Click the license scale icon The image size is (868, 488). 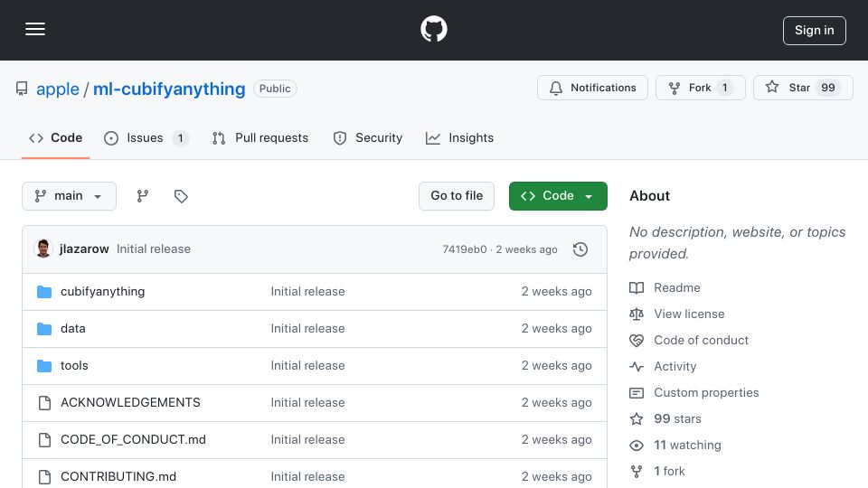coord(637,314)
